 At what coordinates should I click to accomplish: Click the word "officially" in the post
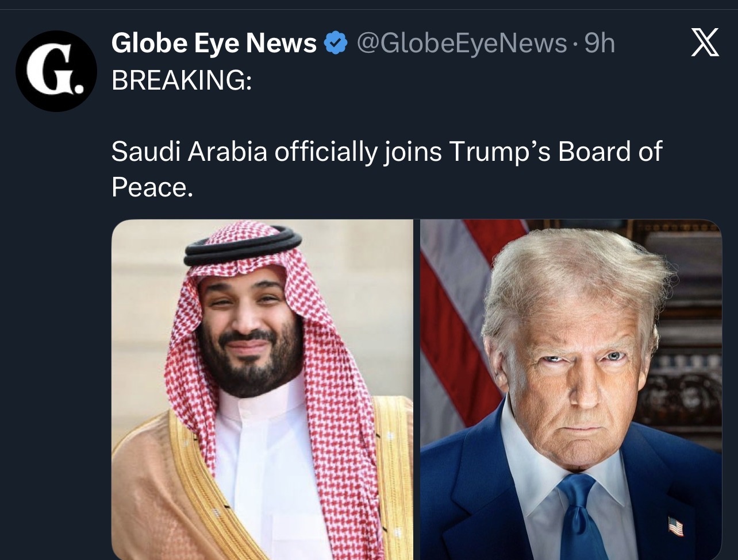pyautogui.click(x=325, y=152)
